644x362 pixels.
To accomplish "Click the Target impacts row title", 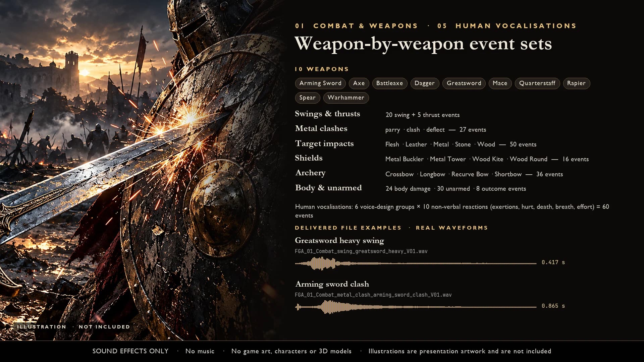I will point(324,144).
